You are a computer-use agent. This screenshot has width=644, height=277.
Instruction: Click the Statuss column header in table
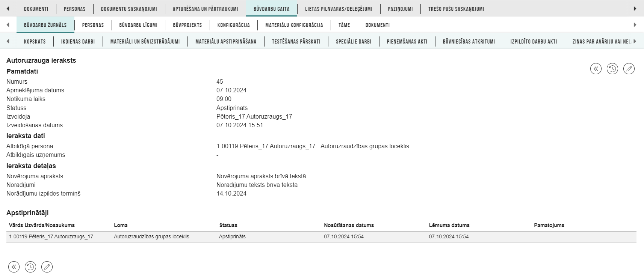click(228, 225)
